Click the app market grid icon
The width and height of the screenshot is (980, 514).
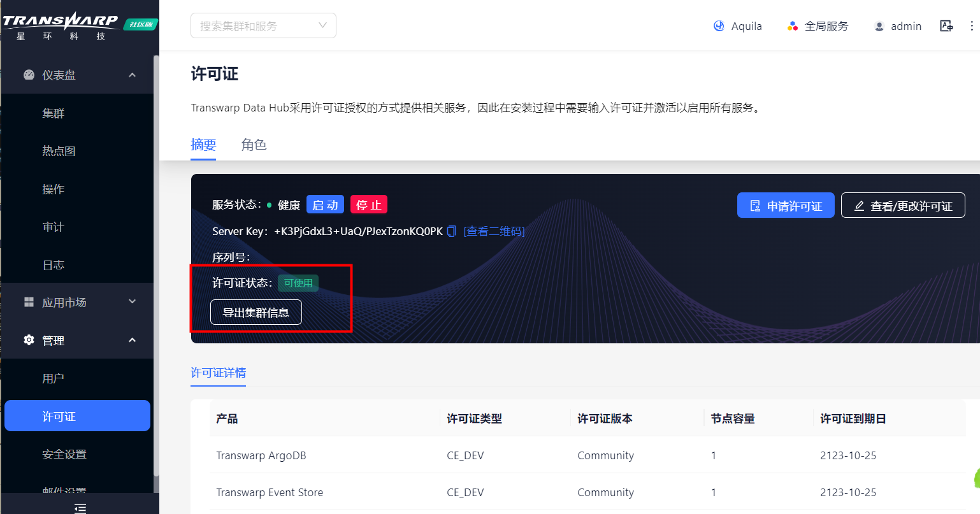point(29,302)
